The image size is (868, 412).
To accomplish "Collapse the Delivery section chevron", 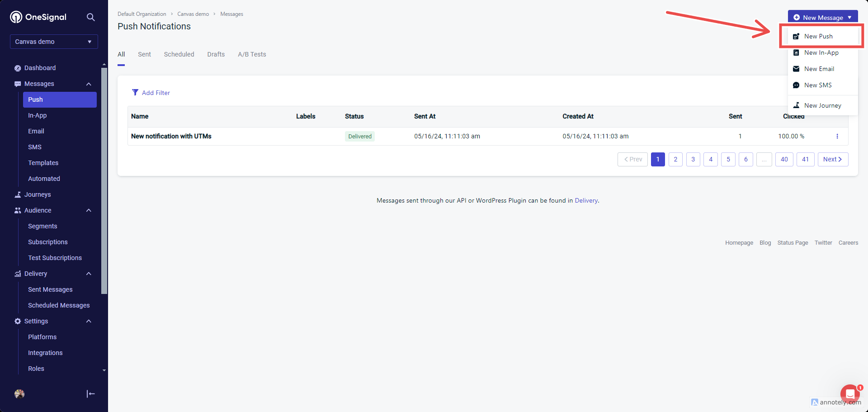I will click(x=89, y=274).
